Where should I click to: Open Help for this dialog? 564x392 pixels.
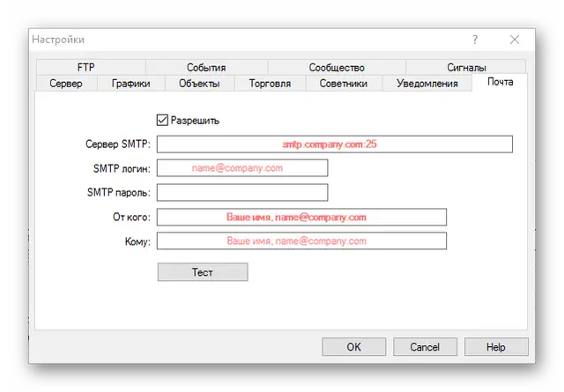[x=496, y=347]
